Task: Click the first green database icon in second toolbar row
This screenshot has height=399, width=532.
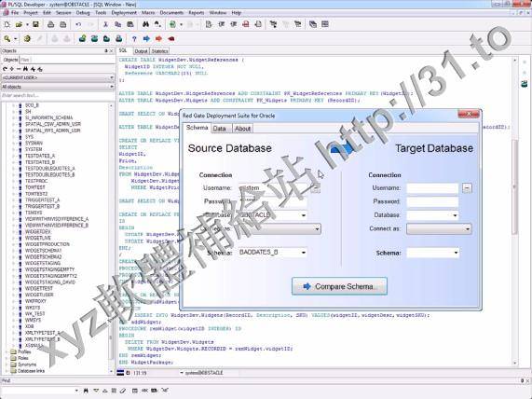Action: click(x=82, y=39)
